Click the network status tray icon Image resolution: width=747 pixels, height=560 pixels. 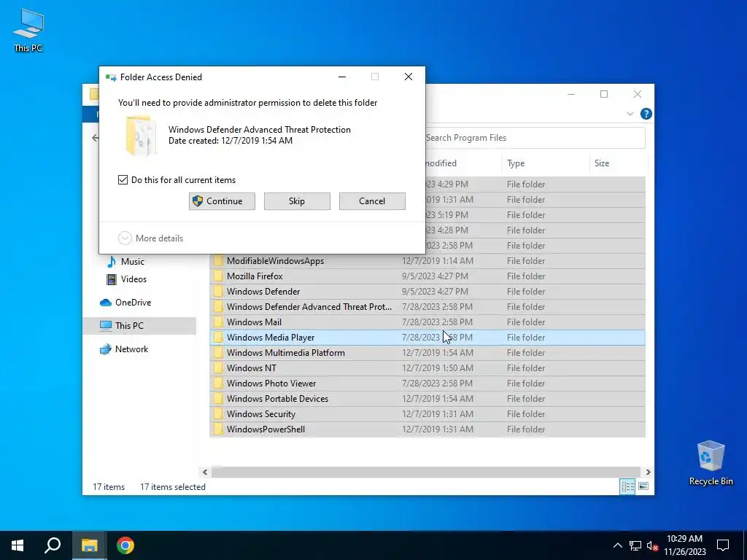635,545
